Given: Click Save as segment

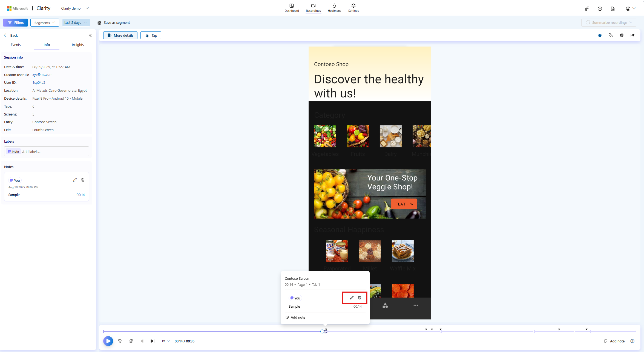Looking at the screenshot, I should (x=114, y=22).
